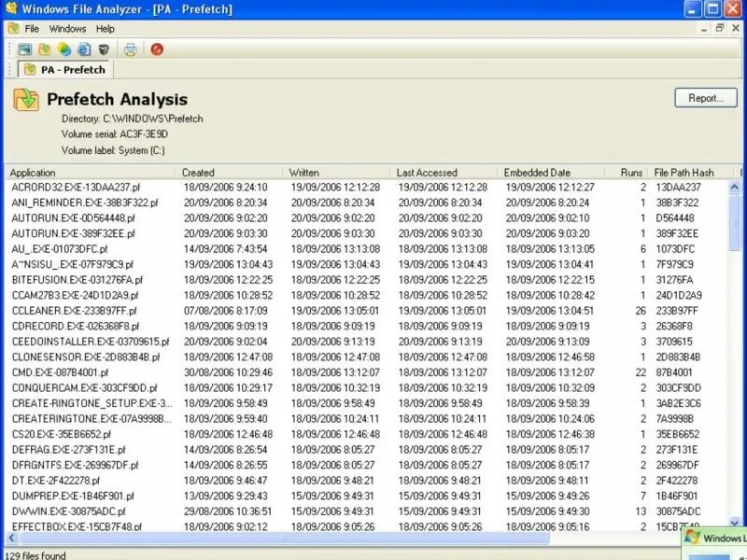This screenshot has height=560, width=747.
Task: Click the horizontal scrollbar thumb
Action: [285, 539]
